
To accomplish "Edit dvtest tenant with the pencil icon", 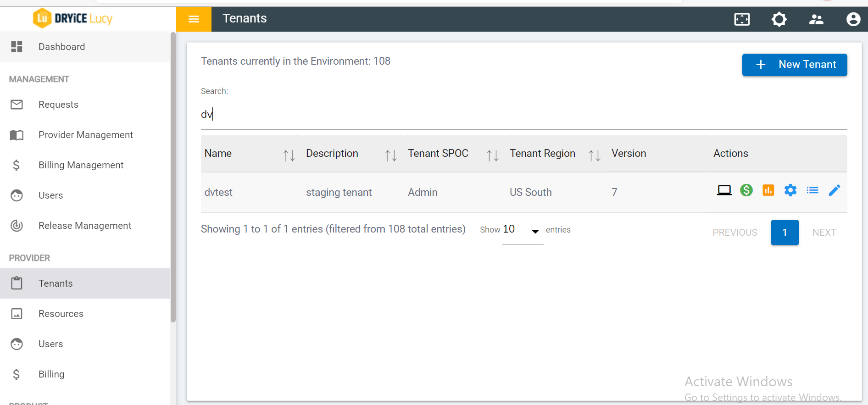I will pos(835,190).
